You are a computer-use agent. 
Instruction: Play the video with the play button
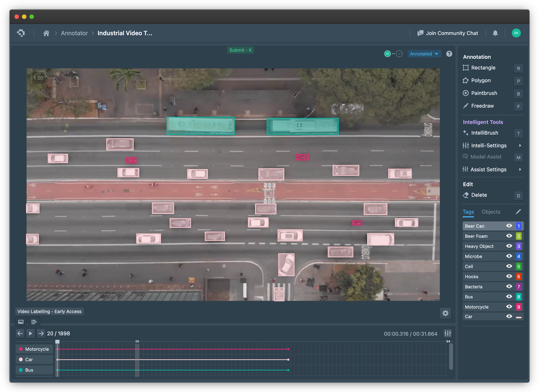click(x=30, y=333)
